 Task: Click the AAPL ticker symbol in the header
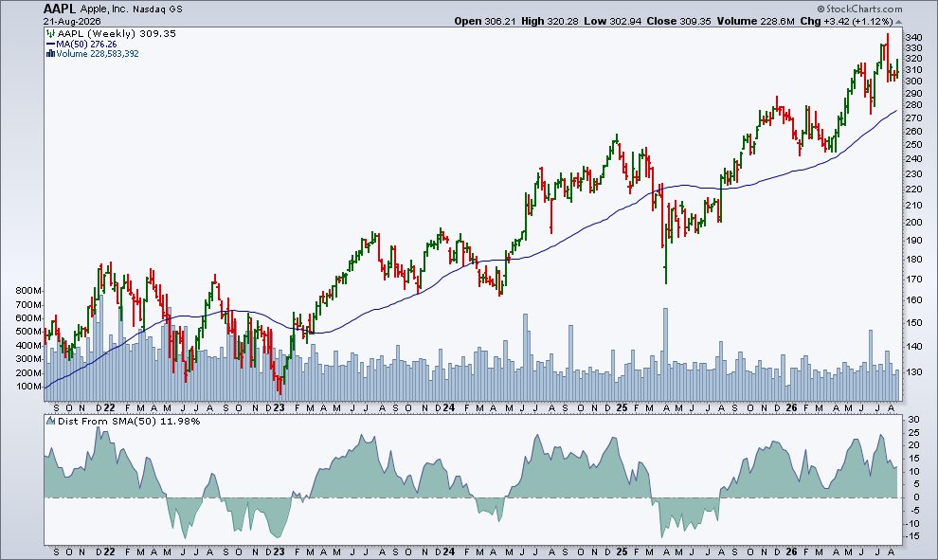[60, 9]
